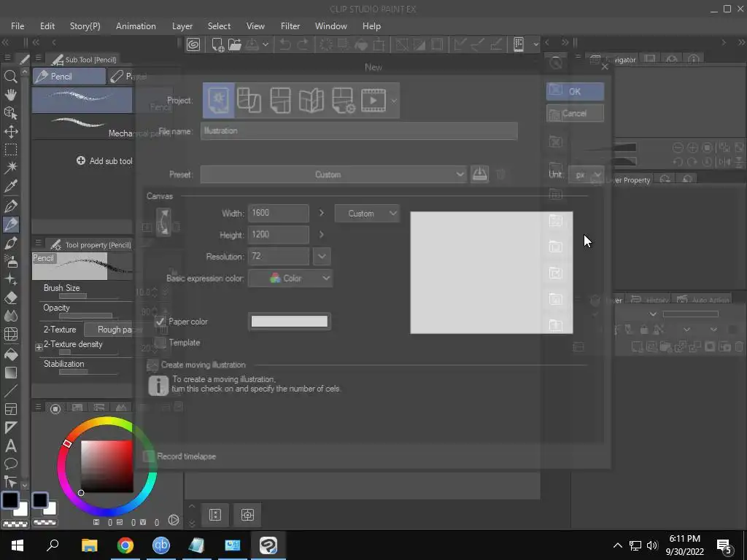Expand the arrow next to Width field

pos(322,213)
